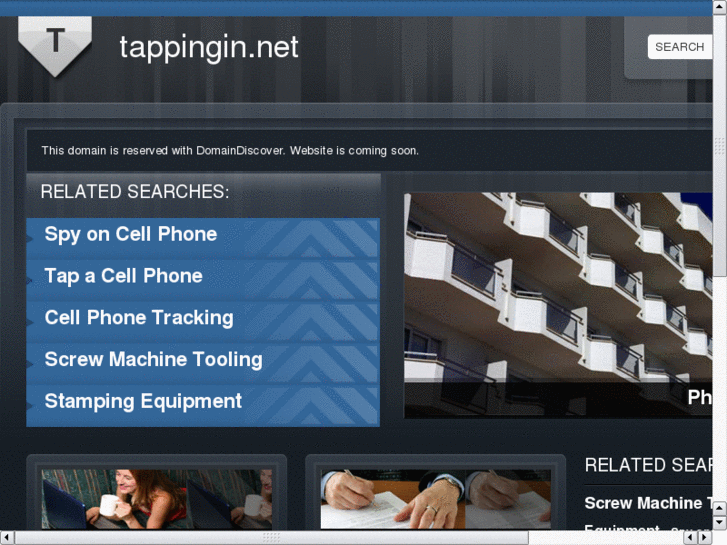Click the horizontal scrollbar thumb
The image size is (727, 545).
(x=271, y=537)
